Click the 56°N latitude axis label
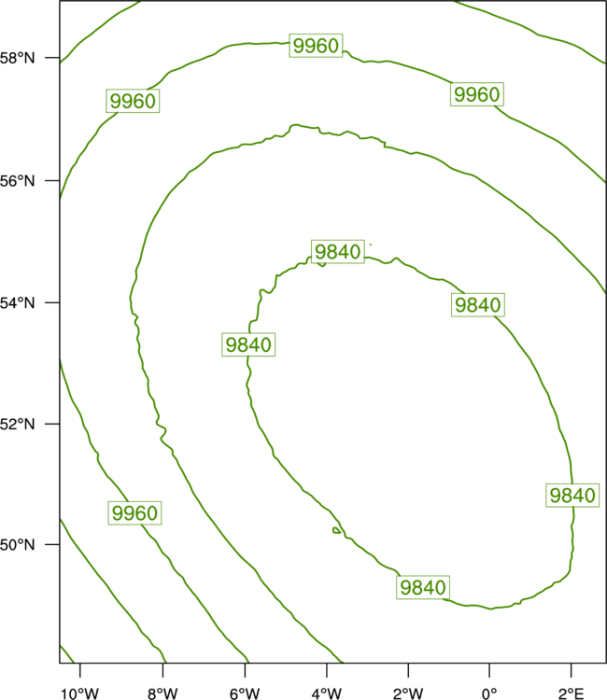Image resolution: width=607 pixels, height=700 pixels. click(17, 181)
